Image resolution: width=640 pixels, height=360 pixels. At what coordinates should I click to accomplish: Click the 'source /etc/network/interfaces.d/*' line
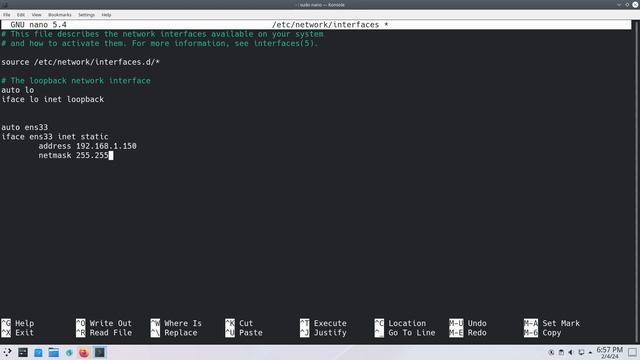point(80,62)
